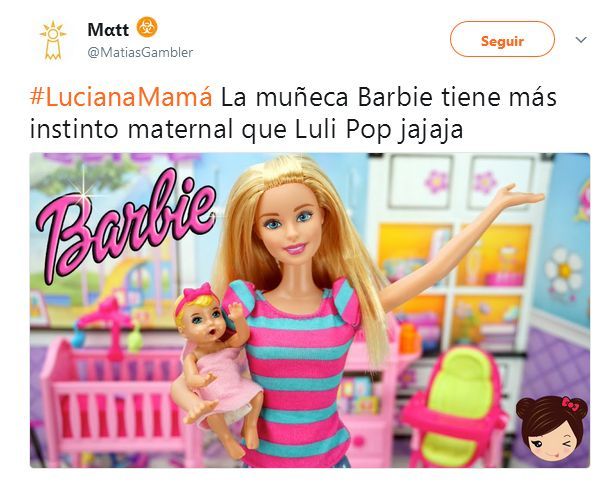Viewport: 612px width, 486px height.
Task: Open Matt's profile avatar ribbon icon
Action: [53, 40]
